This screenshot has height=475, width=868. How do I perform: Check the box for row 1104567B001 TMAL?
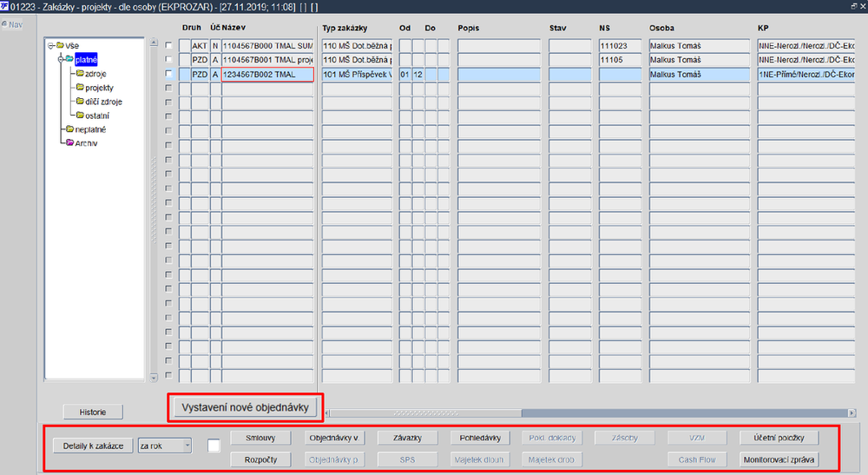[x=169, y=59]
